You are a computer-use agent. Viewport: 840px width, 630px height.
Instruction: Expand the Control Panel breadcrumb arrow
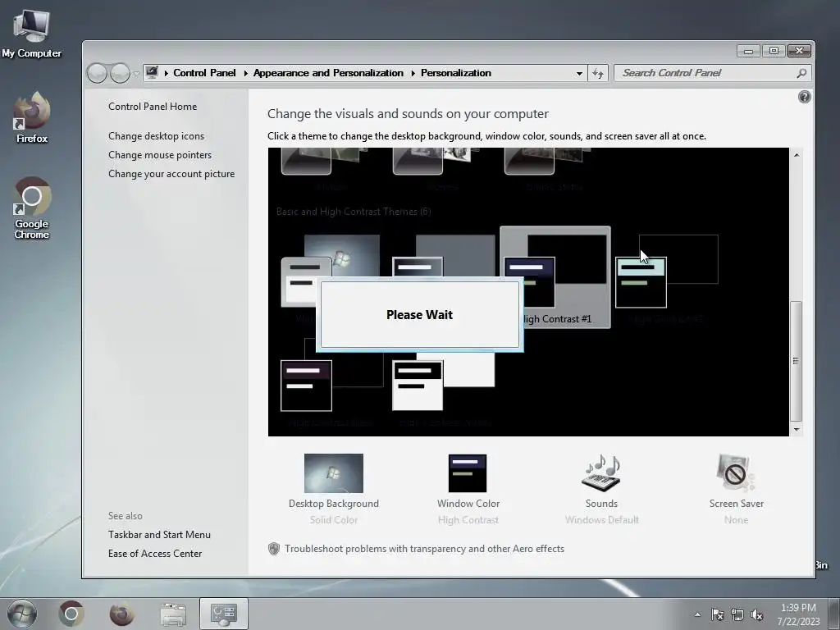(x=245, y=73)
